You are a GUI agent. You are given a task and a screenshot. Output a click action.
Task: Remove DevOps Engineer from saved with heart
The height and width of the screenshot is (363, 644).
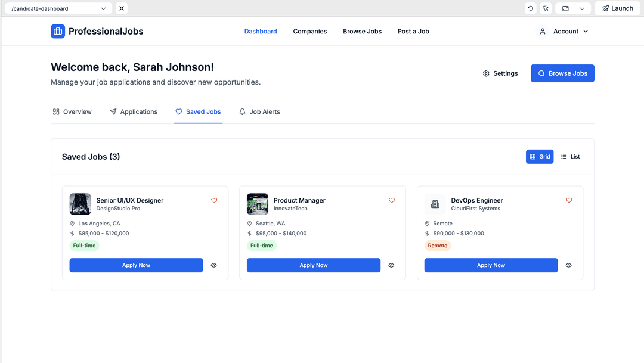coord(569,201)
